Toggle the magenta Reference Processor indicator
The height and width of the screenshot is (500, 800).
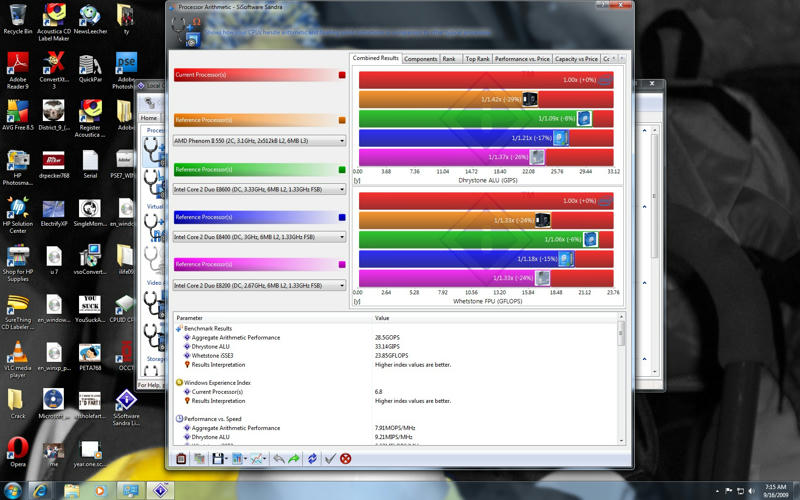[342, 265]
